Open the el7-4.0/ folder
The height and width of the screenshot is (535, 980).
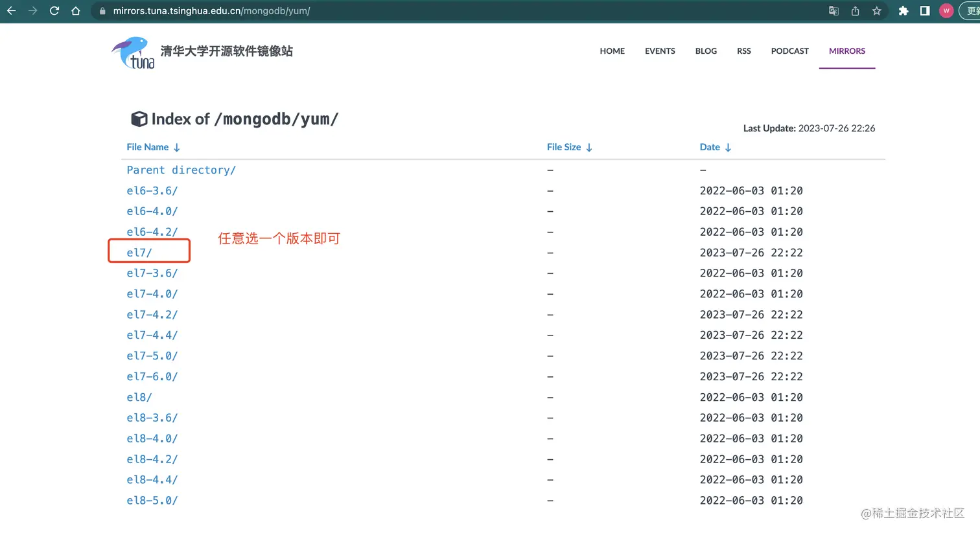coord(152,294)
